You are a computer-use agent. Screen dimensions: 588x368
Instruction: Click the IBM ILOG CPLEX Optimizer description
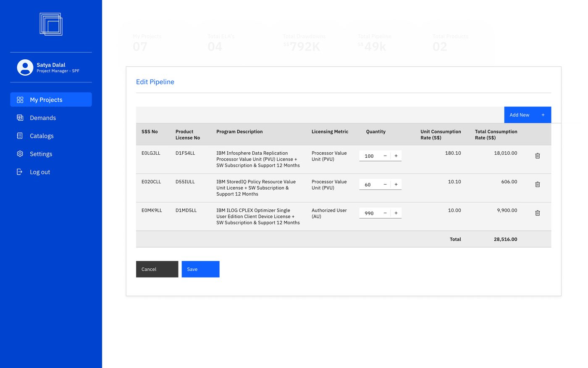[258, 217]
